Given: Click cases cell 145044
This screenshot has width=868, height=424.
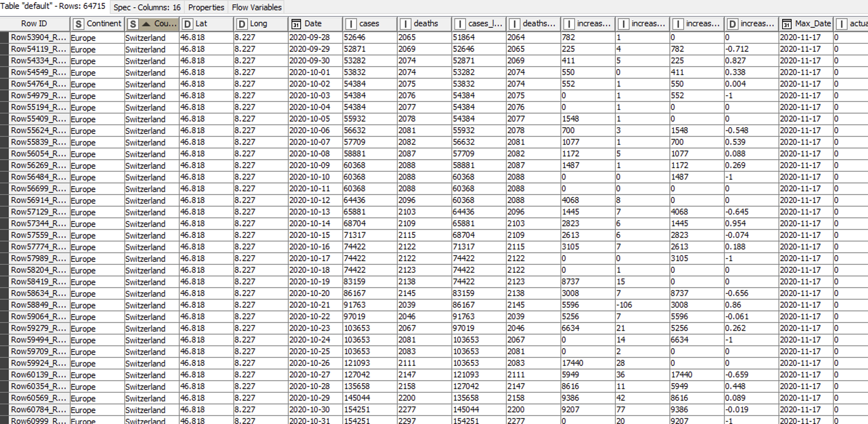Looking at the screenshot, I should tap(370, 398).
